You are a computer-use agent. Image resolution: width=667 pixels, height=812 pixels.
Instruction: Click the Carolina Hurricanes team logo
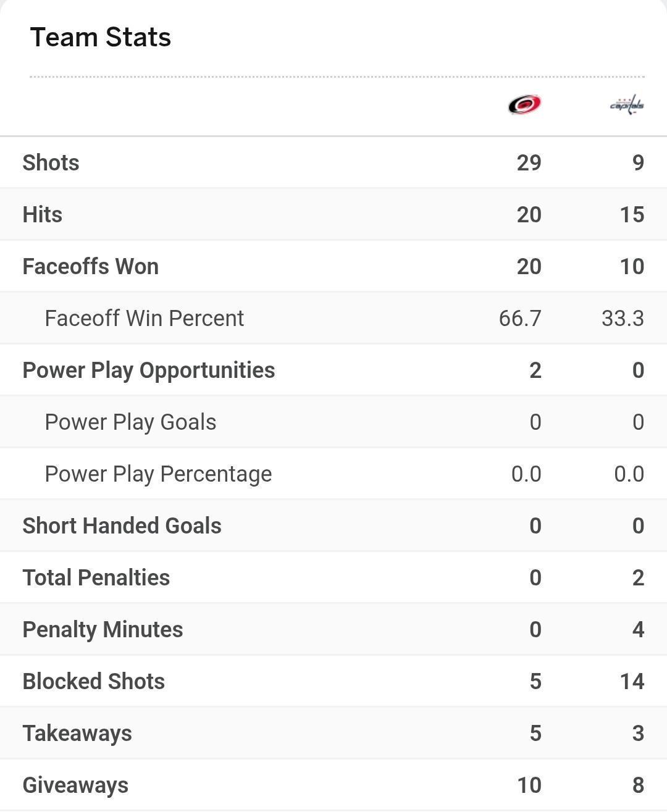coord(524,104)
